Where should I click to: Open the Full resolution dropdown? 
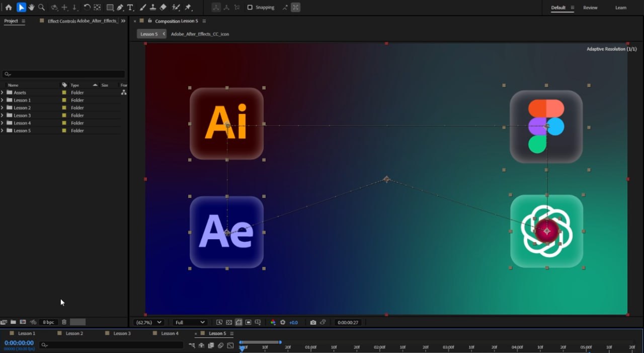189,322
